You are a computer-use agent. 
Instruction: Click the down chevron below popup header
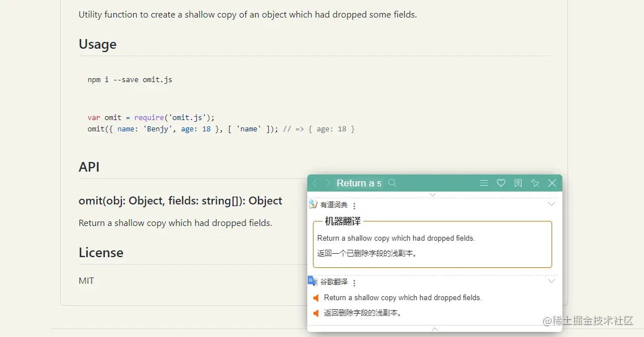point(433,195)
